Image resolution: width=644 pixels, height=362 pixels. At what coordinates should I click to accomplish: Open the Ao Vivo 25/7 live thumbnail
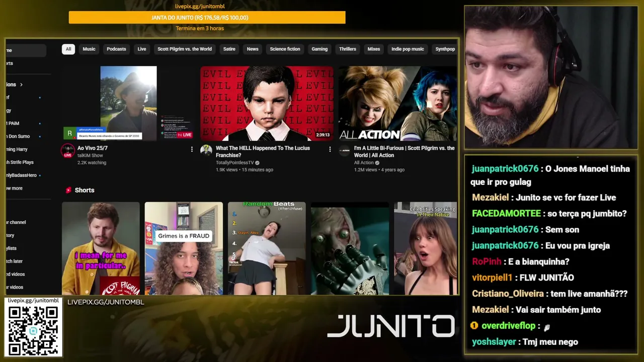[x=128, y=103]
